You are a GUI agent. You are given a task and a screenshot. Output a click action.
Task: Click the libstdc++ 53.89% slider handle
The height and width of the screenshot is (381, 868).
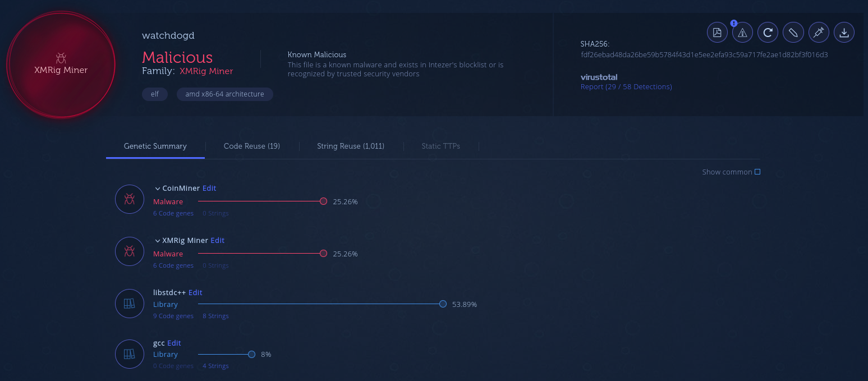pyautogui.click(x=443, y=304)
